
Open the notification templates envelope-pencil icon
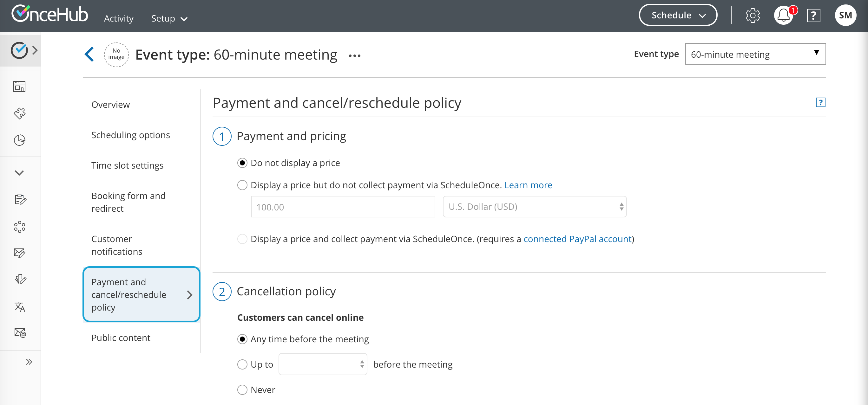pos(20,253)
